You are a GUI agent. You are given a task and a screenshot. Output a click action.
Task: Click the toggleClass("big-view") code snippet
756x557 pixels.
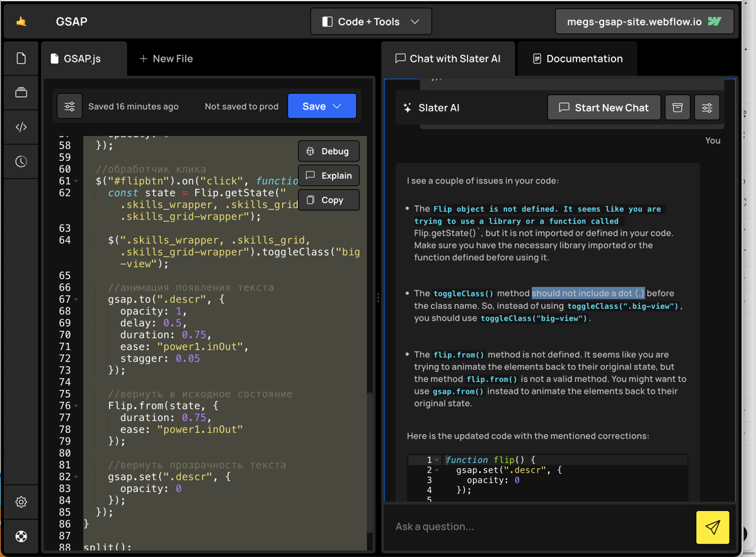point(534,318)
